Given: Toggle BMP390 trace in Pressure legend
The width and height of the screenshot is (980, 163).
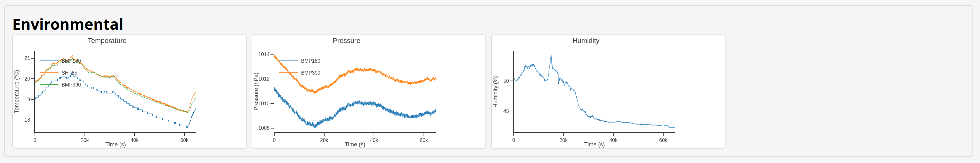Looking at the screenshot, I should coord(310,73).
